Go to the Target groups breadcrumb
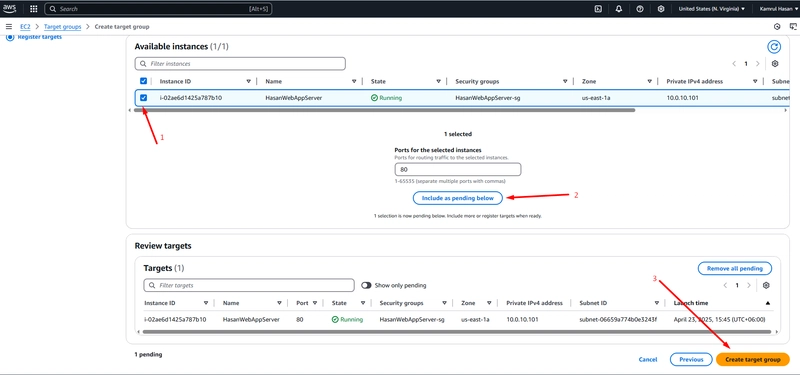The image size is (800, 375). click(62, 27)
